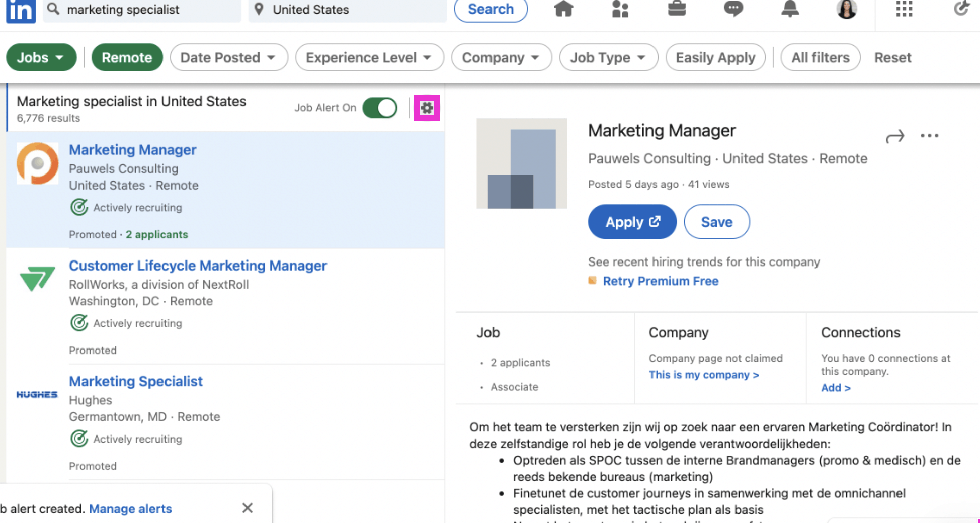The height and width of the screenshot is (523, 980).
Task: Click the Pauwels Consulting logo in list
Action: (x=38, y=163)
